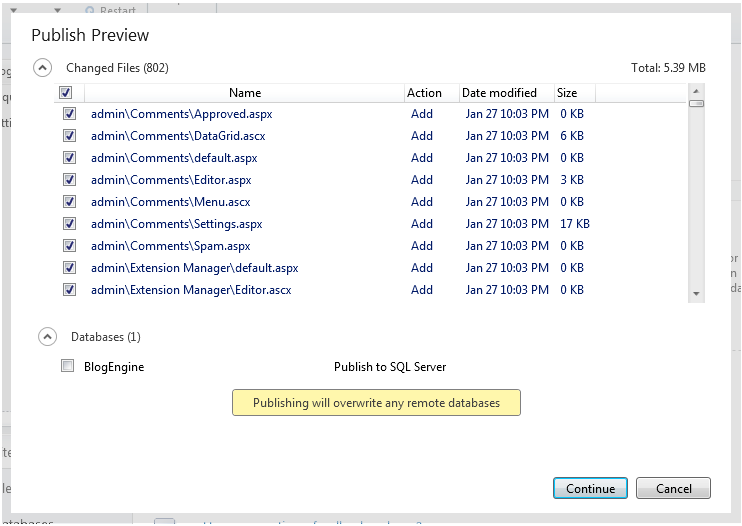Click the Changed Files (802) heading
This screenshot has width=742, height=526.
(x=117, y=68)
